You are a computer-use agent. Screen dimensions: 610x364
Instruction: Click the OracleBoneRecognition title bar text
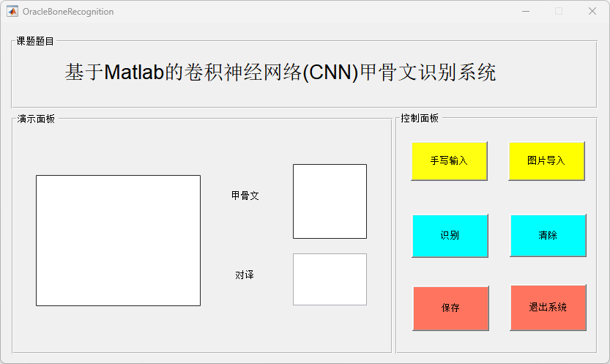68,12
